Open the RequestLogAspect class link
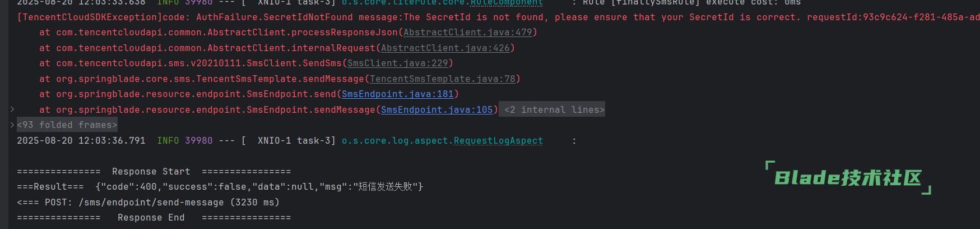The height and width of the screenshot is (229, 980). click(498, 141)
